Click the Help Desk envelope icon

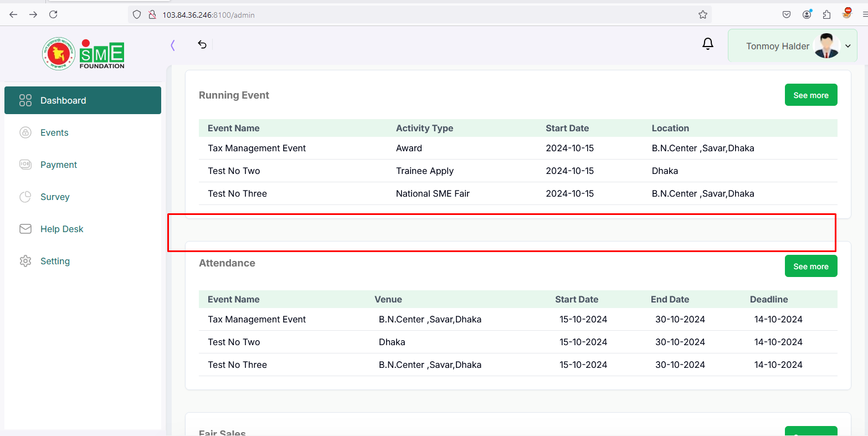[x=25, y=229]
